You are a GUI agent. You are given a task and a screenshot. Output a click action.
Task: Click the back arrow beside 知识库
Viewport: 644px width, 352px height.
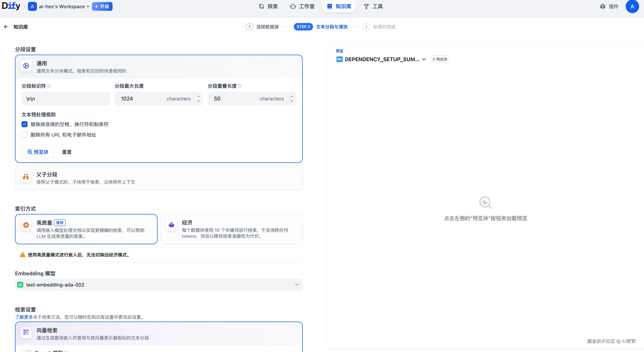click(6, 27)
